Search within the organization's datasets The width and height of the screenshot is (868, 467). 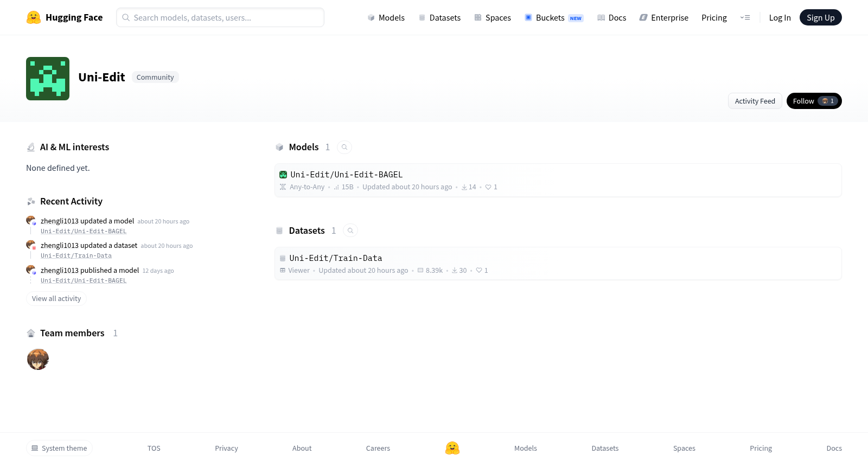350,231
